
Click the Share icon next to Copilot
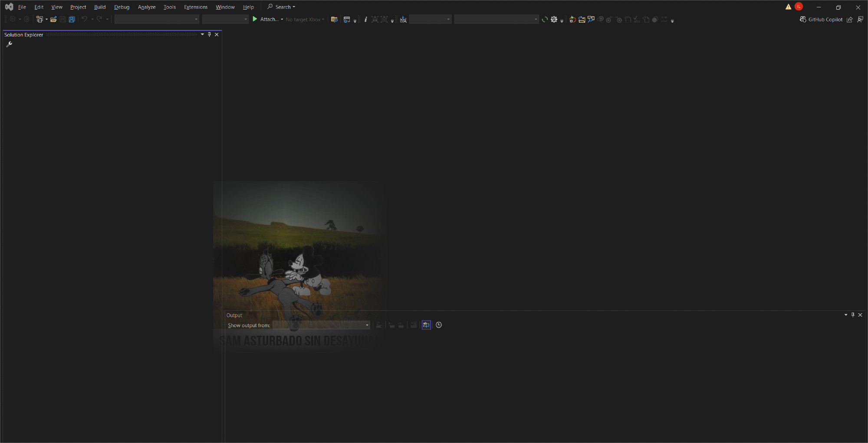850,19
